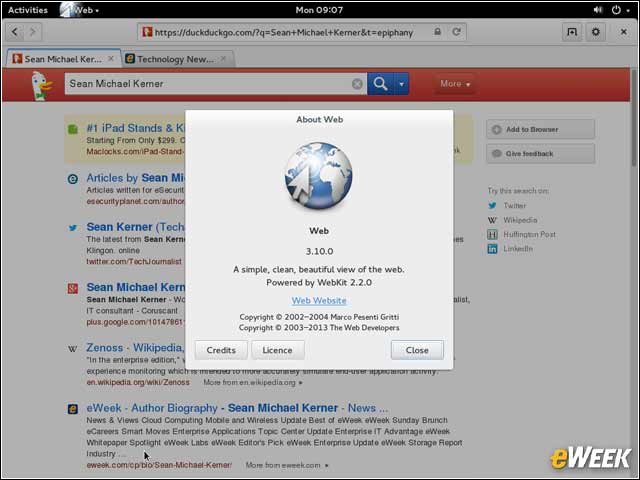The height and width of the screenshot is (480, 640).
Task: Run search with the magnifying glass button
Action: [380, 84]
